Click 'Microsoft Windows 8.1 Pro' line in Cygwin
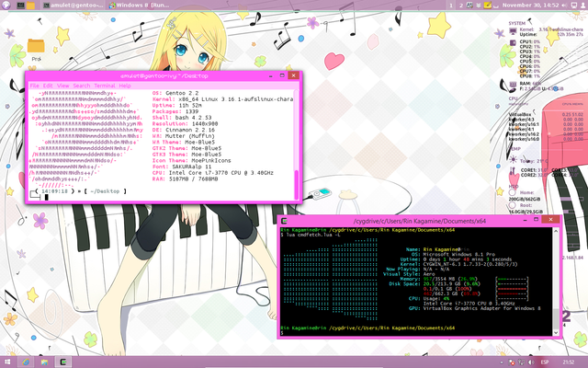This screenshot has height=368, width=588. tap(459, 254)
